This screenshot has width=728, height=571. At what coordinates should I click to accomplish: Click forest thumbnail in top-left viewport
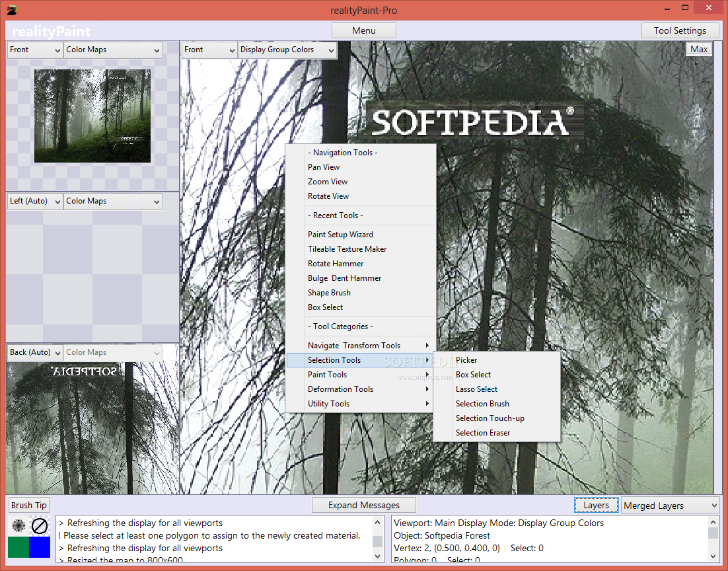tap(92, 116)
